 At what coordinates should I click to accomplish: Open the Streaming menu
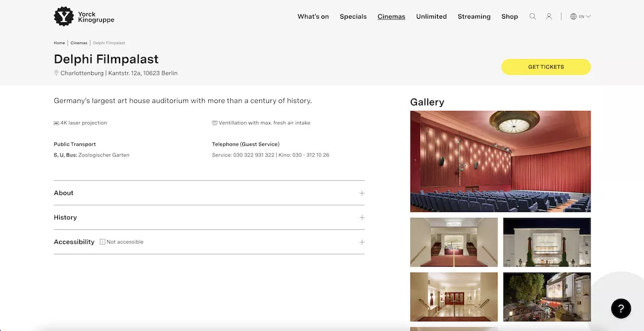point(474,16)
